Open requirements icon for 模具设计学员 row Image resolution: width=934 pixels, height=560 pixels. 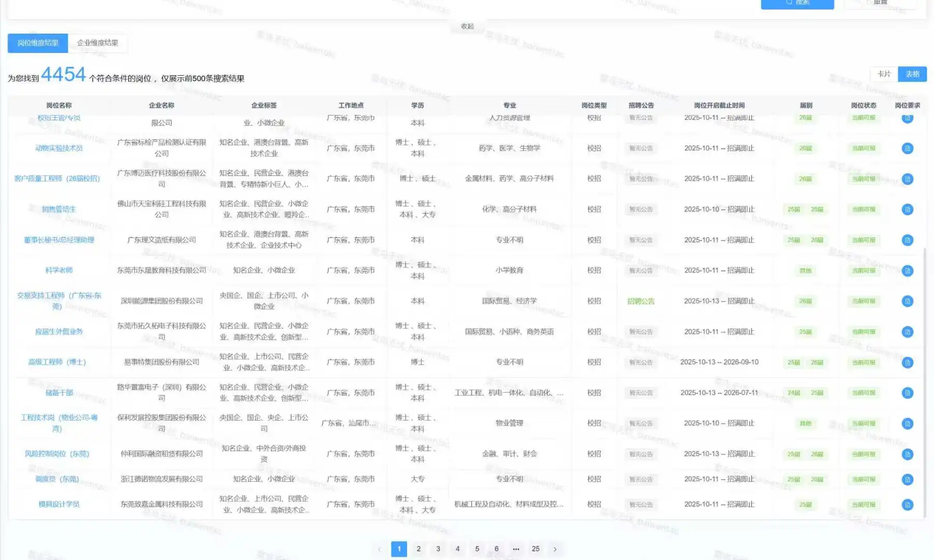[x=907, y=505]
